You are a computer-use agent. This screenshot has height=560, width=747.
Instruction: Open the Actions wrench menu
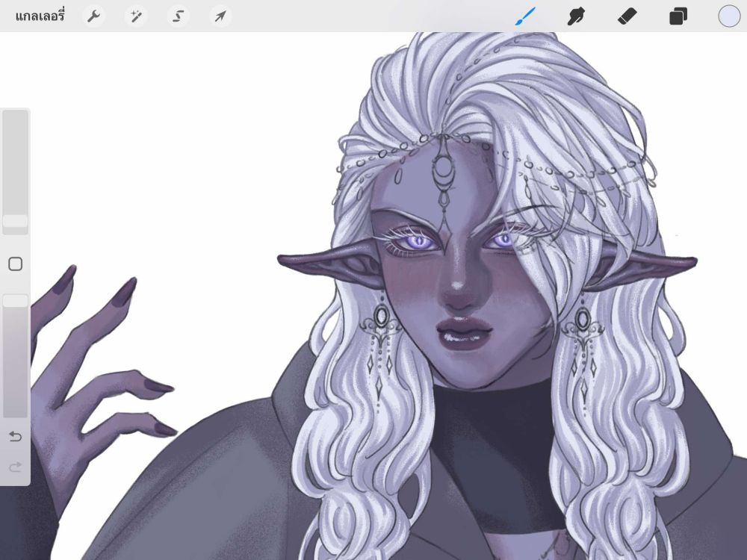[x=94, y=16]
